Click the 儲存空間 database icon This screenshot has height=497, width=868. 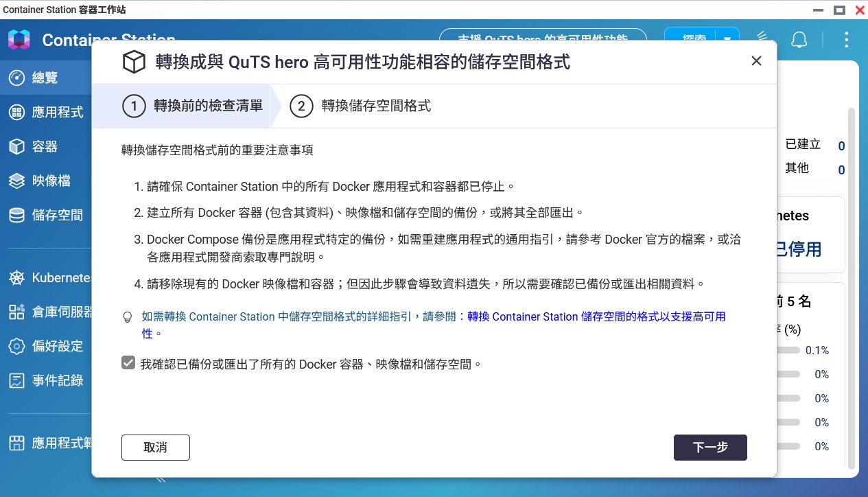pyautogui.click(x=17, y=215)
